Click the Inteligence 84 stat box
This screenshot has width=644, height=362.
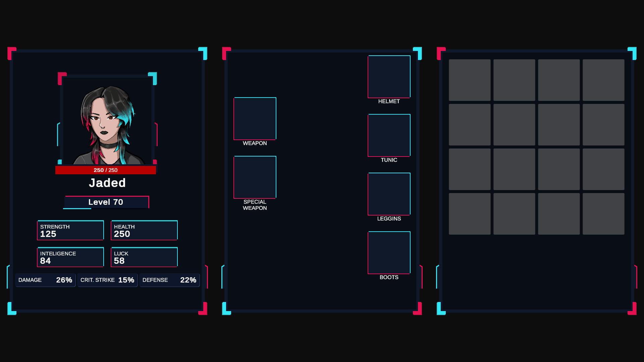[70, 257]
